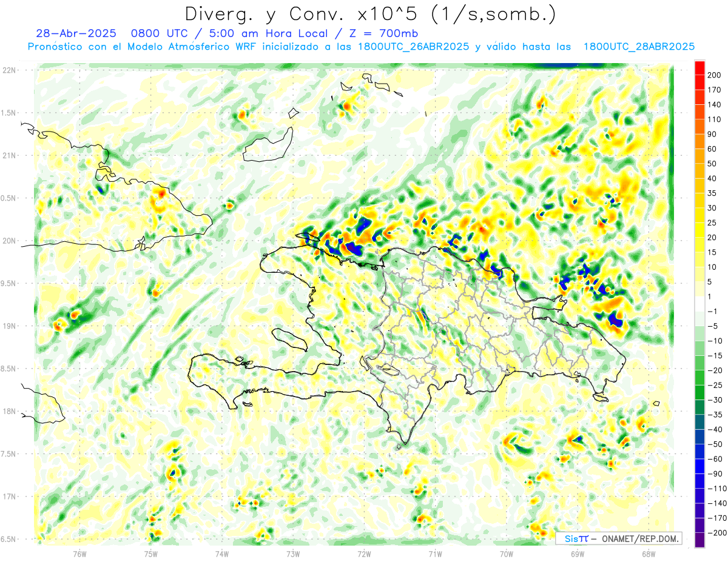Viewport: 728px width, 562px height.
Task: Click the colorbar value '-40'
Action: coord(716,429)
